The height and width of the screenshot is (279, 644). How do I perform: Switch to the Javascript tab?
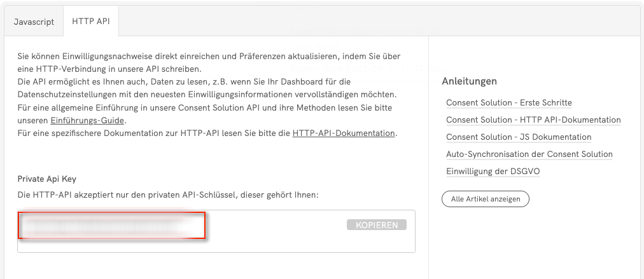tap(34, 22)
